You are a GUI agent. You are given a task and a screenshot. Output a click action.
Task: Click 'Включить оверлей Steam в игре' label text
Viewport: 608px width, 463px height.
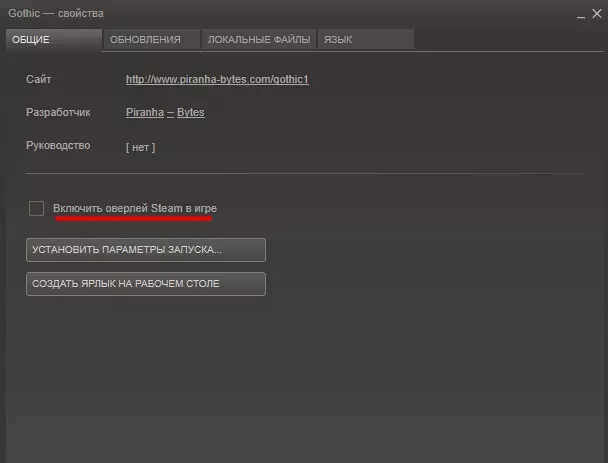[135, 208]
